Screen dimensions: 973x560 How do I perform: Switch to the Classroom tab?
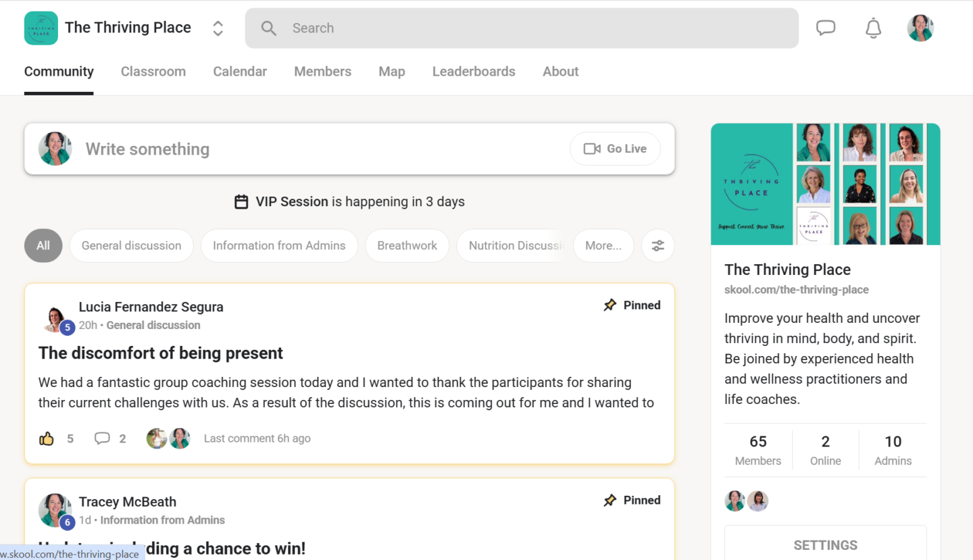[153, 72]
